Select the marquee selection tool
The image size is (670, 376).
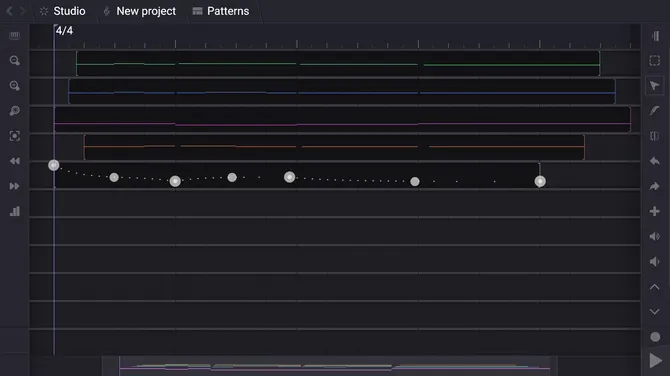pos(655,61)
